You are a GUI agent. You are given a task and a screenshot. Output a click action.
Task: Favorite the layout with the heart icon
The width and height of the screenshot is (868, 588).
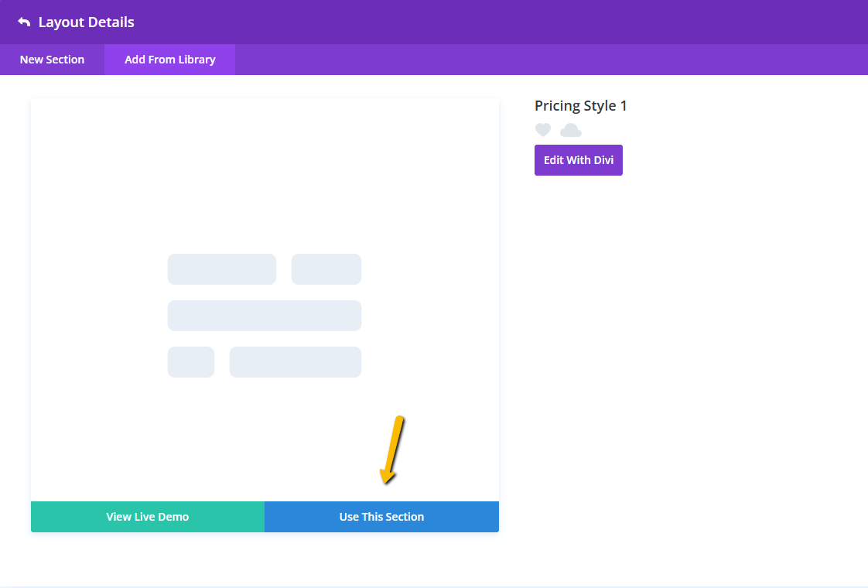(543, 130)
